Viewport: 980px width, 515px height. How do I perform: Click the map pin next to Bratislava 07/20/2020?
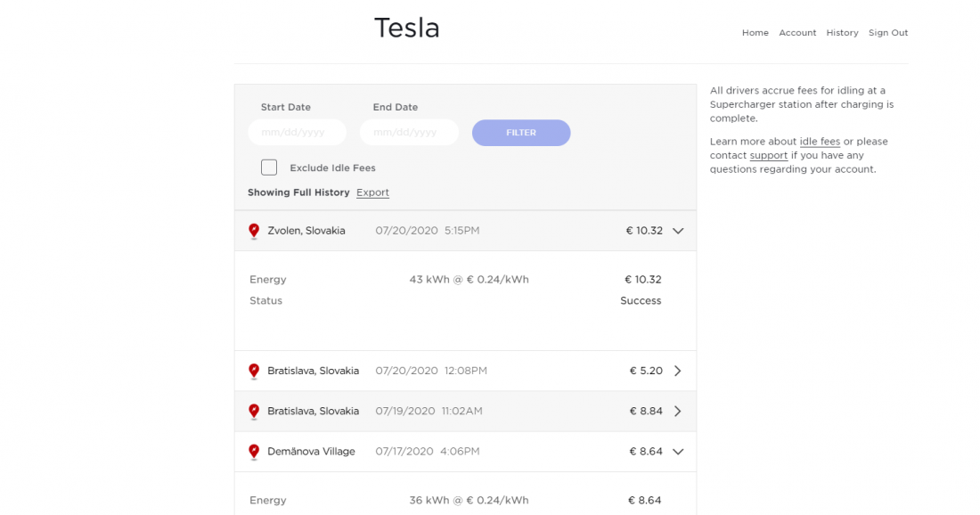pyautogui.click(x=254, y=372)
